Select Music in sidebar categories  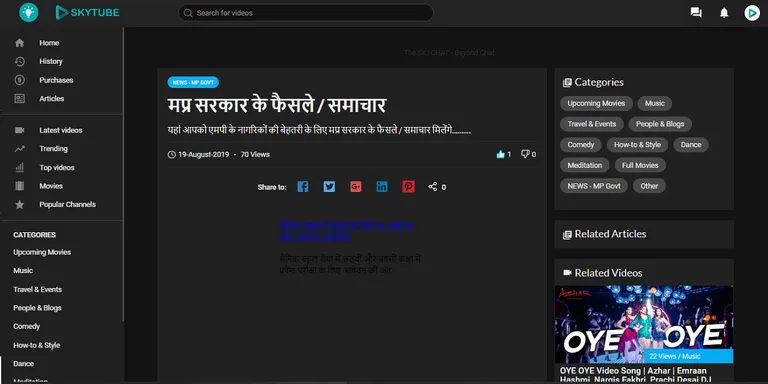pyautogui.click(x=23, y=270)
